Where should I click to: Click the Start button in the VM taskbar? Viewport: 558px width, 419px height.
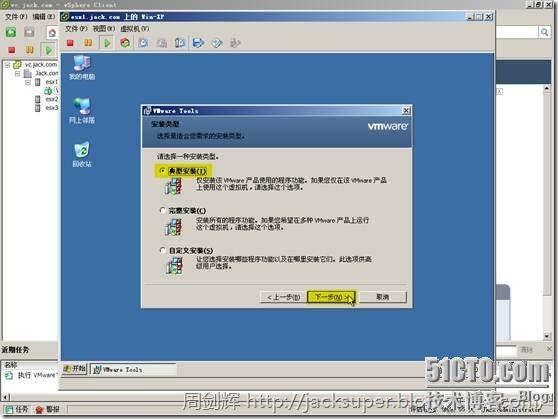[x=74, y=369]
